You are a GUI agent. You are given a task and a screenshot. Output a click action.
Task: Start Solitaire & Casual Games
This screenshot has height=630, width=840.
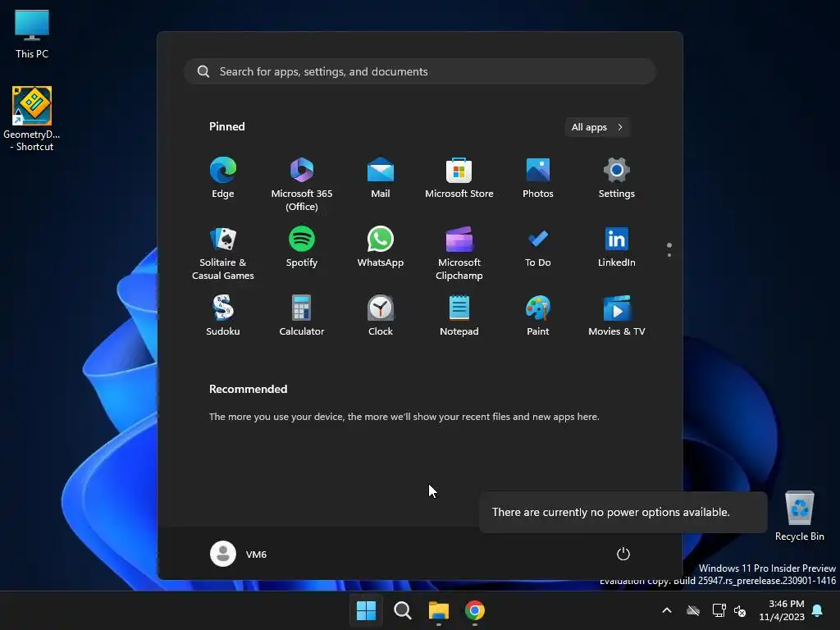pyautogui.click(x=223, y=253)
